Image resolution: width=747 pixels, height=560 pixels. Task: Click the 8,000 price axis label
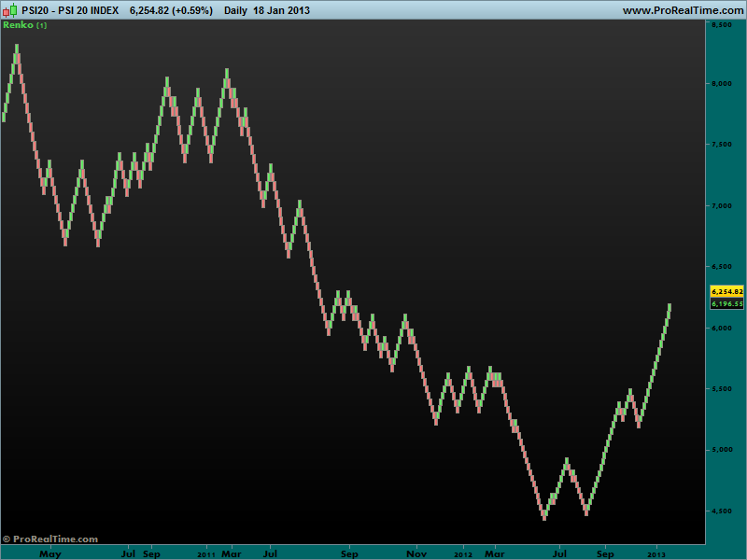[722, 84]
